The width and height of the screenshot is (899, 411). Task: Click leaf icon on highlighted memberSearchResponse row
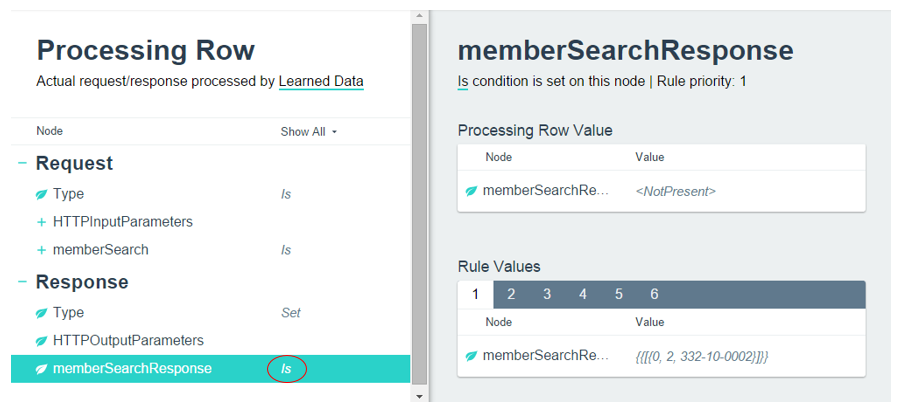click(x=41, y=369)
